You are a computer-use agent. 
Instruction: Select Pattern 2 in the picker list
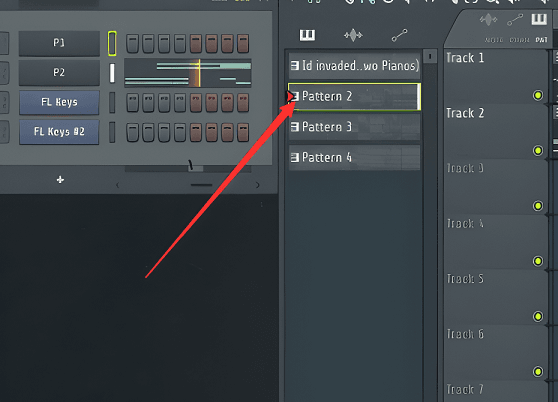tap(354, 96)
